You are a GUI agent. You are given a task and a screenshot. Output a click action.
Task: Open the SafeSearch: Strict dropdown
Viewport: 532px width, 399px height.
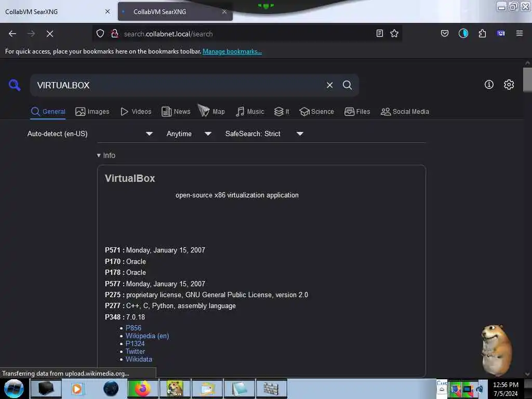point(264,134)
